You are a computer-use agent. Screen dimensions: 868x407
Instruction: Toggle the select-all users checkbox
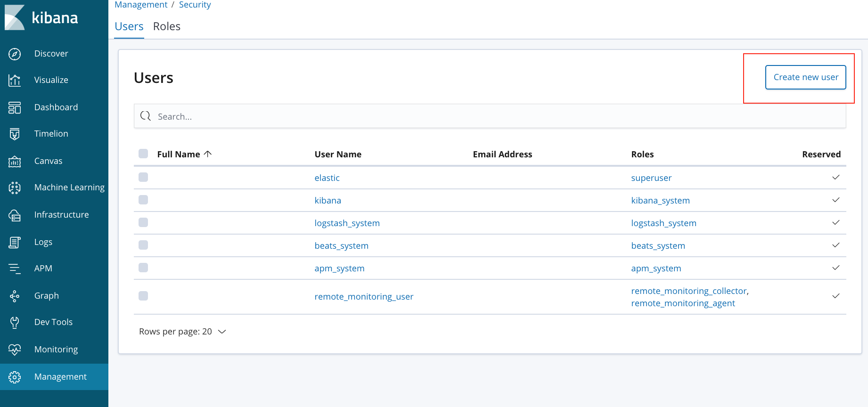click(143, 154)
